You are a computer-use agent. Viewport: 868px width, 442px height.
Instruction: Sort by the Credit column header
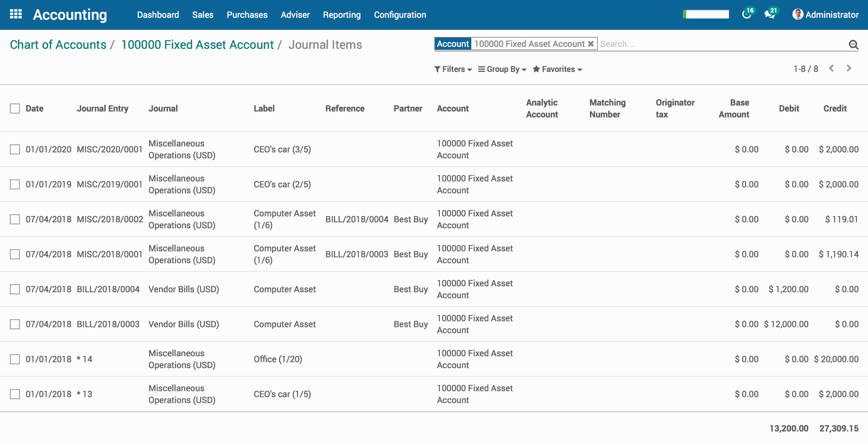pos(835,109)
